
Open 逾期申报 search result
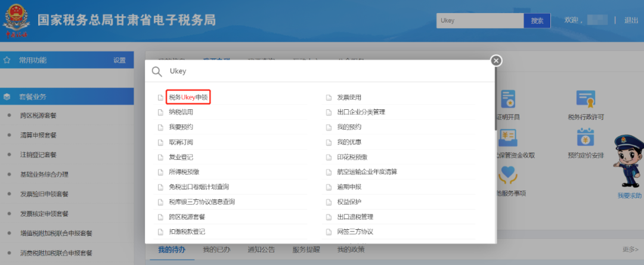coord(349,187)
